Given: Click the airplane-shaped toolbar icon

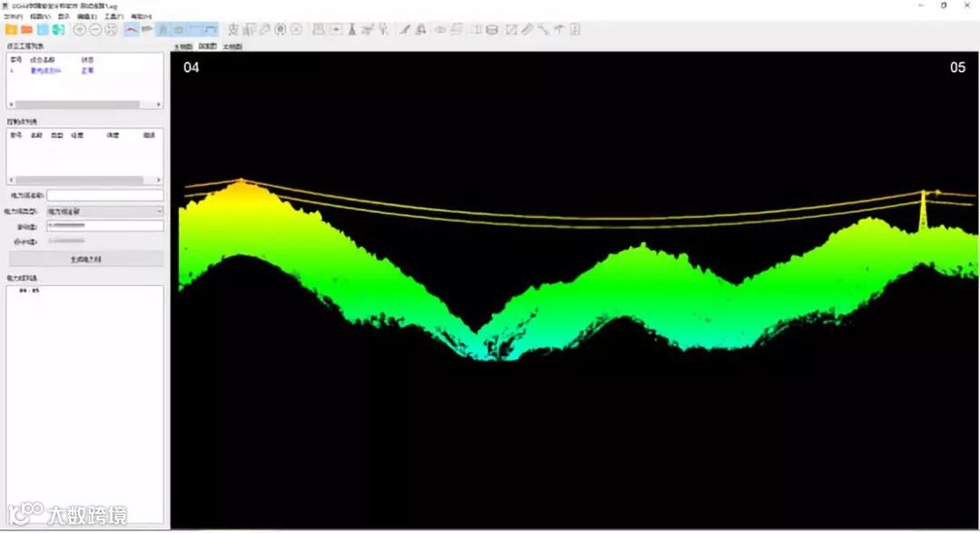Looking at the screenshot, I should click(x=367, y=29).
